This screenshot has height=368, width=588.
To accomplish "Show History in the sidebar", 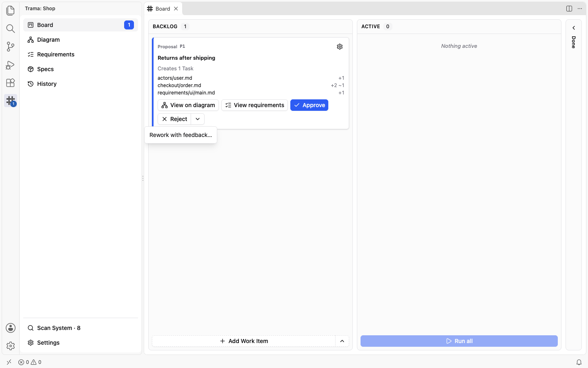I will pos(80,84).
